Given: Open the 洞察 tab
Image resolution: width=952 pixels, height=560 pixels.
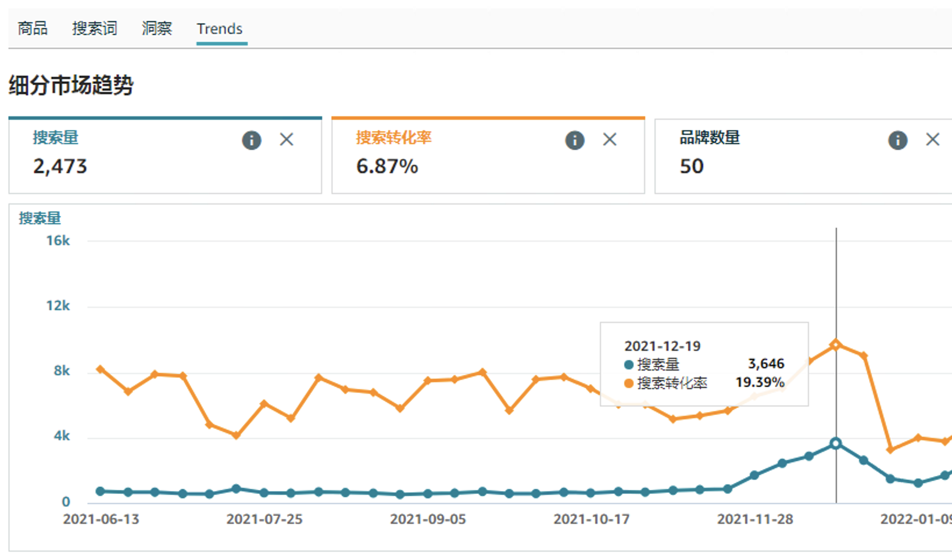Looking at the screenshot, I should point(156,28).
